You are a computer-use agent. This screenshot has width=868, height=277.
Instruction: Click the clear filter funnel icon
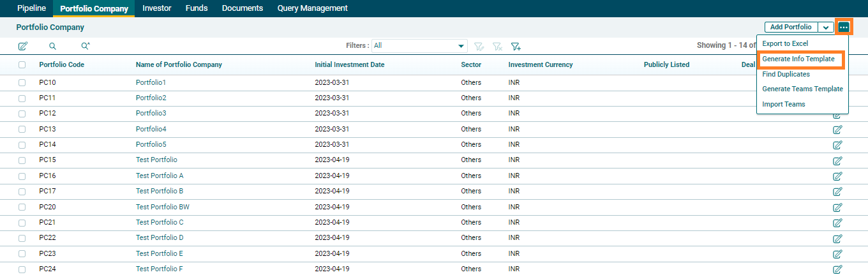tap(497, 46)
